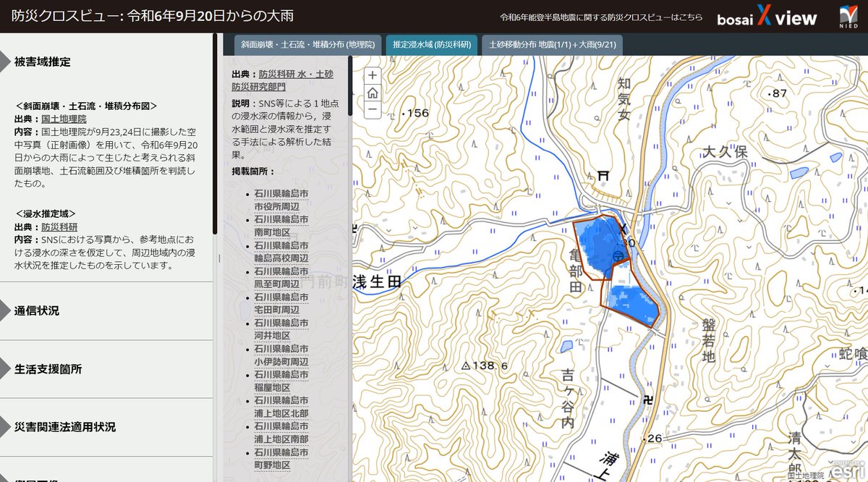Go to 石川県輪島市 稲屋地区 location

(x=281, y=383)
